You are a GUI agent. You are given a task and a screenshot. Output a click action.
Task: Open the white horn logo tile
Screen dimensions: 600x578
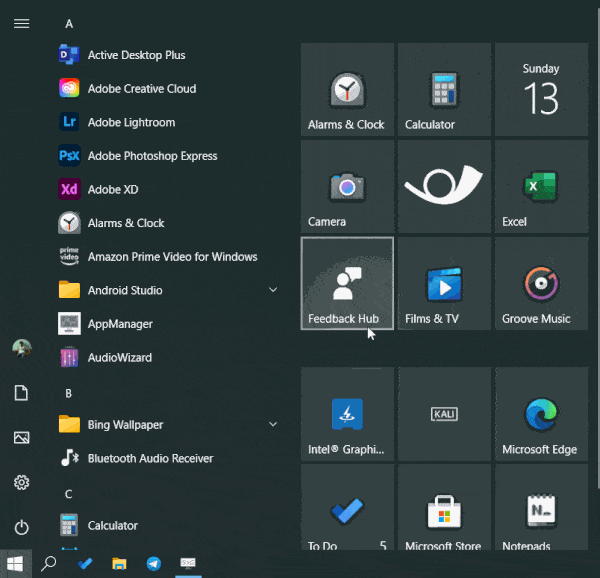pyautogui.click(x=444, y=186)
